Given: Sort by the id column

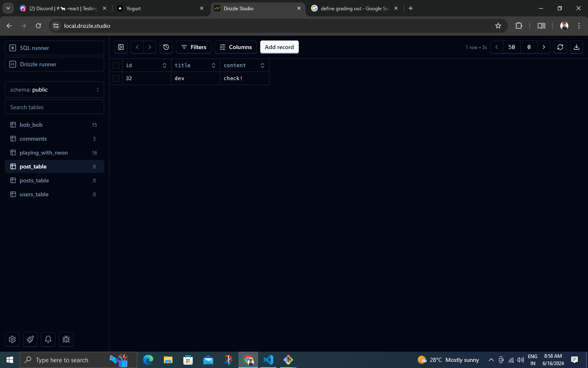Looking at the screenshot, I should click(x=165, y=65).
